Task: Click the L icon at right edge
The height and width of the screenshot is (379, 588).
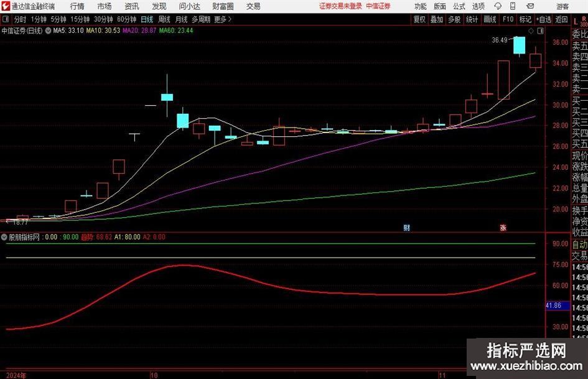Action: tap(576, 22)
